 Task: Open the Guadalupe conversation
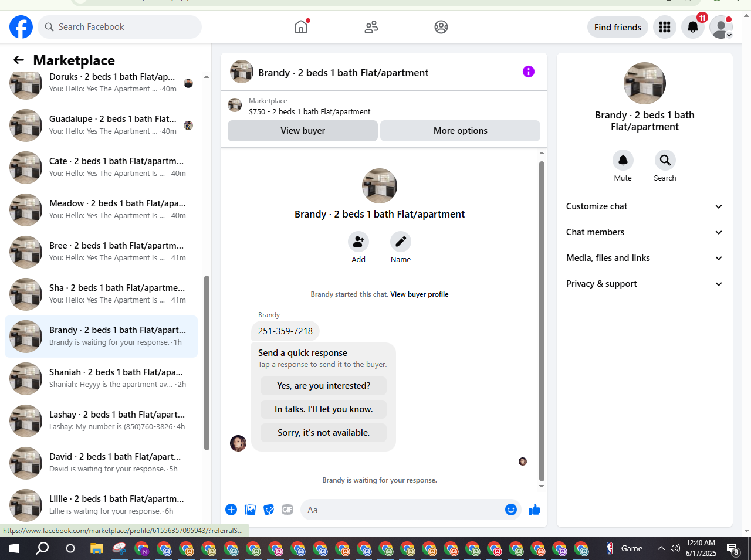coord(101,125)
